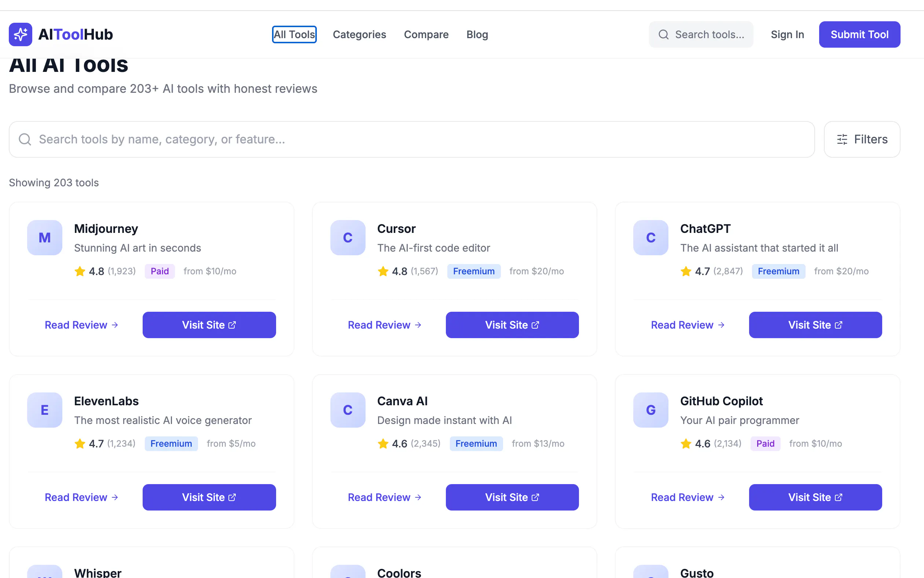Image resolution: width=924 pixels, height=578 pixels.
Task: Click the ChatGPT rating star icon
Action: 686,271
